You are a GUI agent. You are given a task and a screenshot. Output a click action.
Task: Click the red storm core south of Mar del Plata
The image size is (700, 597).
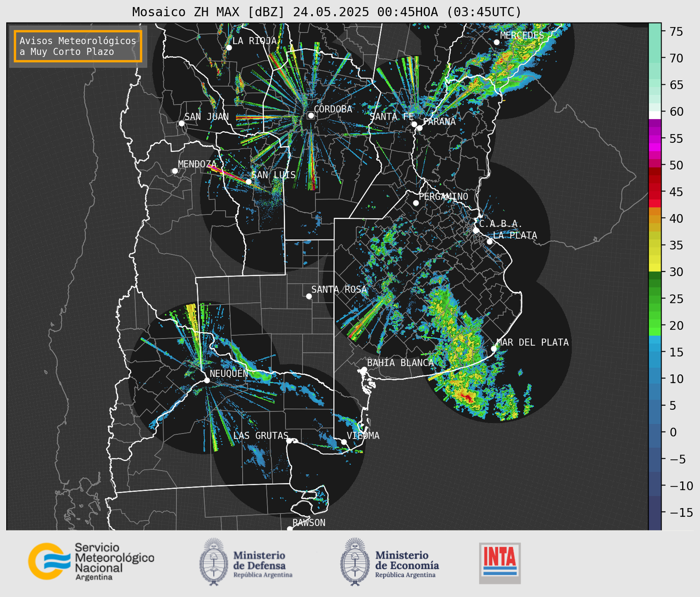click(x=468, y=398)
